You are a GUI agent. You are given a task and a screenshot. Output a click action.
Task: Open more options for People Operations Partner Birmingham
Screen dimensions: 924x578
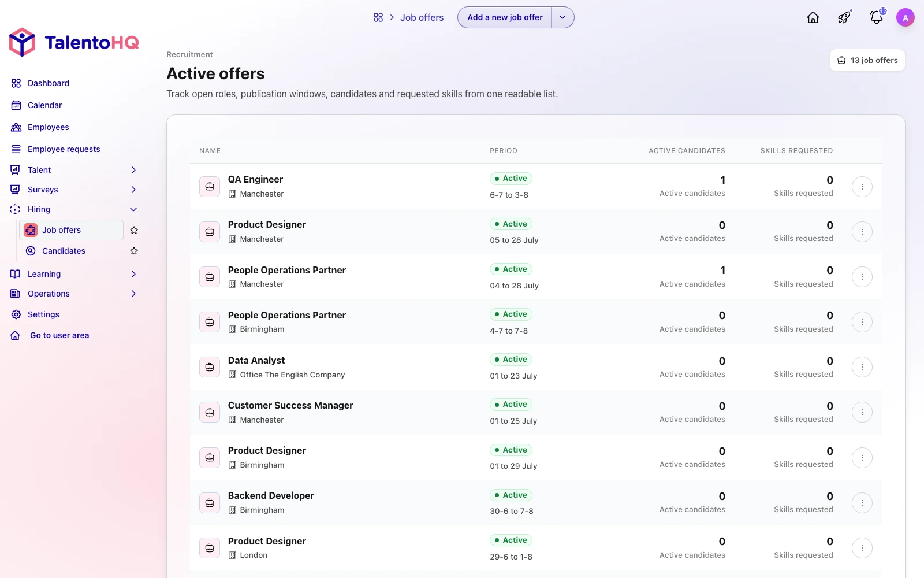(862, 322)
